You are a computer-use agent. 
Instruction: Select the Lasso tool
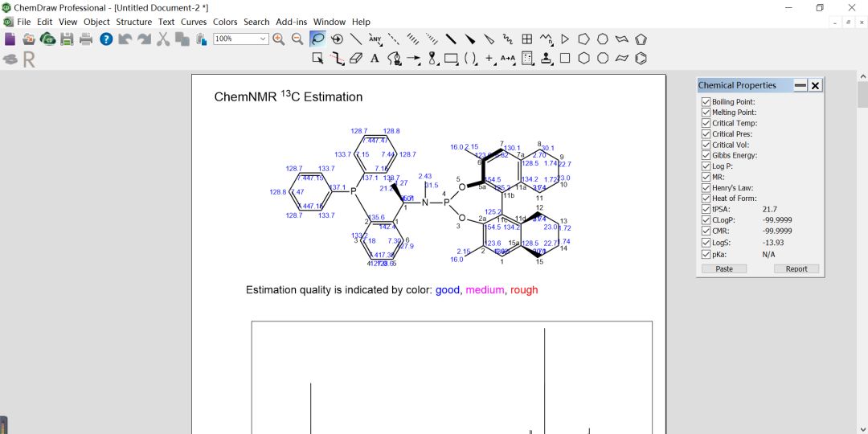click(317, 39)
